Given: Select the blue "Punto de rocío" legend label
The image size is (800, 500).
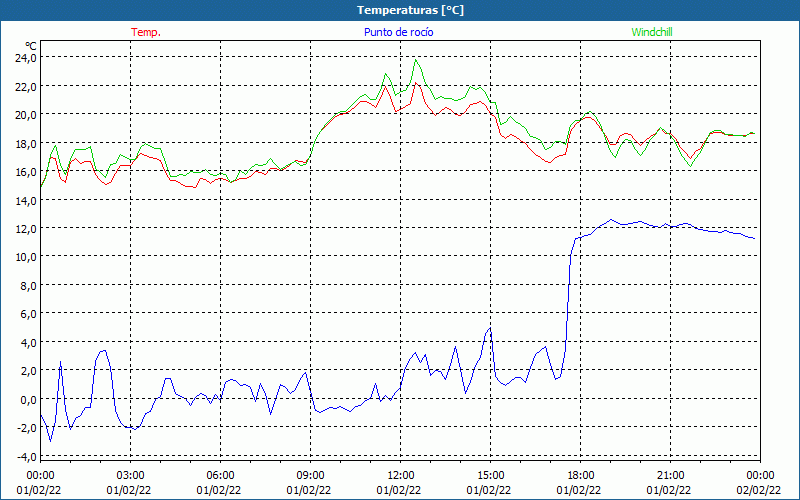Looking at the screenshot, I should tap(398, 32).
